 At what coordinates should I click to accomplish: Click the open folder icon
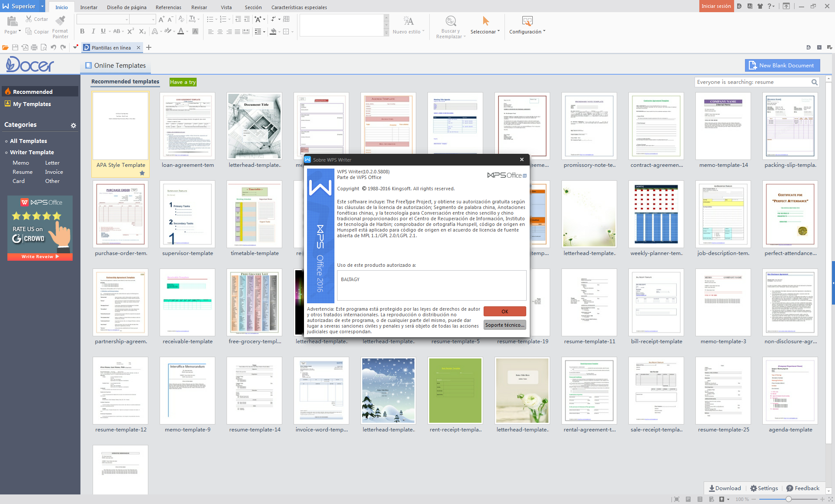pyautogui.click(x=5, y=47)
